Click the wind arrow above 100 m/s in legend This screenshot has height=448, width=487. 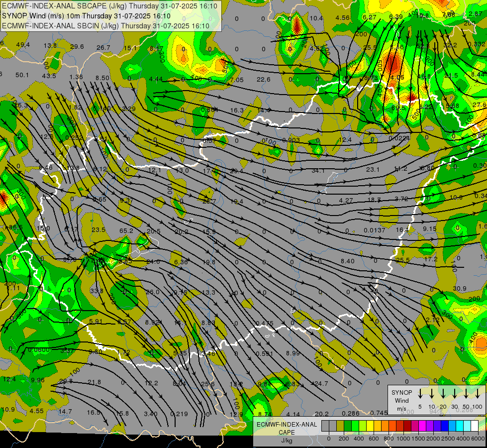pos(478,394)
